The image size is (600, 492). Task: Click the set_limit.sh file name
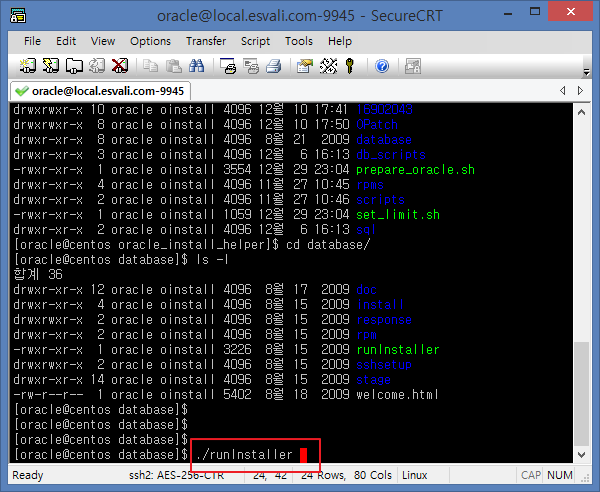pos(398,215)
